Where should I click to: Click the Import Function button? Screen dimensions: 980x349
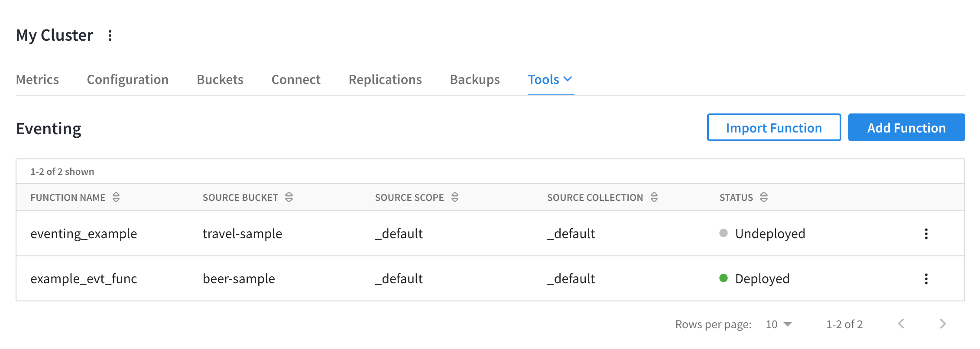tap(773, 128)
